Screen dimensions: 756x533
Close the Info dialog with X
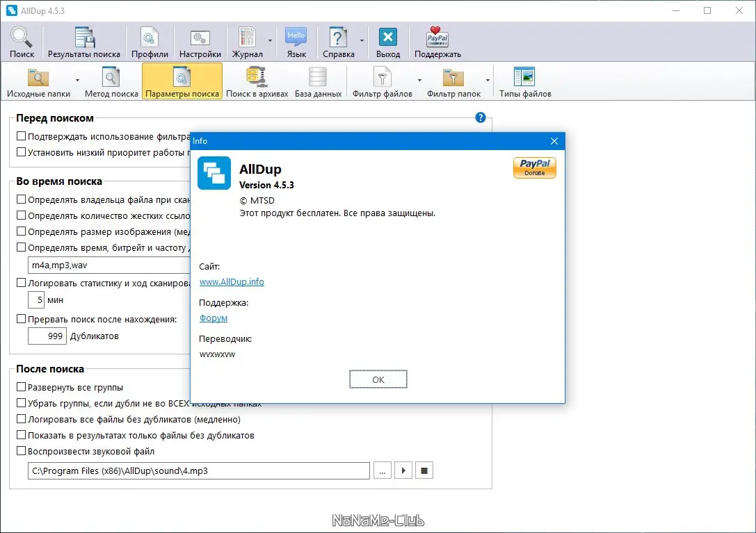click(554, 140)
